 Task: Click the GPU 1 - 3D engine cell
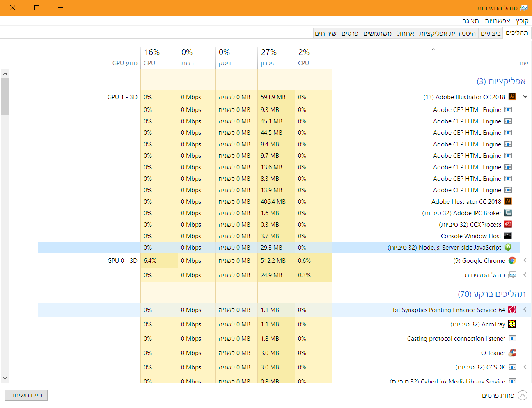122,97
